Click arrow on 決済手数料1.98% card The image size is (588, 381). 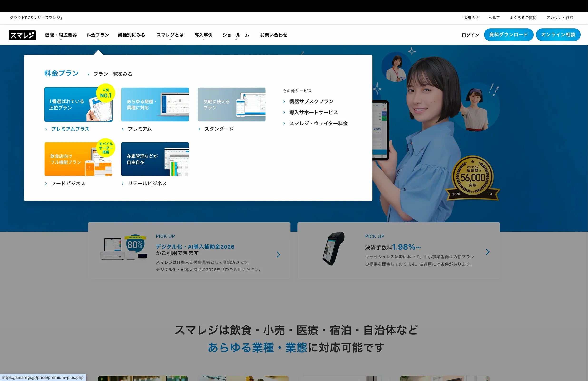point(488,252)
